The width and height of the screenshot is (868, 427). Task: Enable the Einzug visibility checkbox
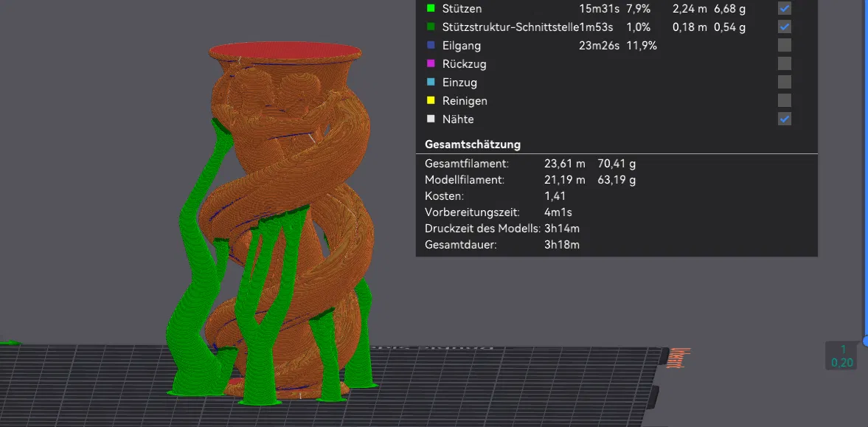[x=784, y=82]
